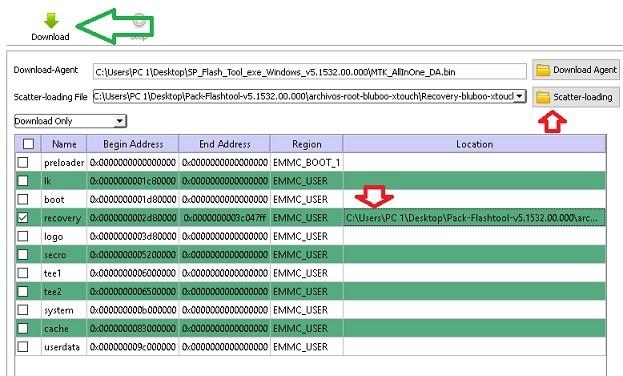
Task: Click begin address 0x000000000b000000 of system
Action: coord(133,310)
